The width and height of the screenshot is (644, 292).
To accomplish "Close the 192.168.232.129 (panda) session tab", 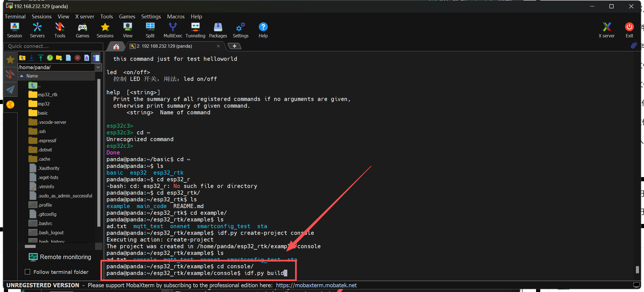I will pyautogui.click(x=218, y=46).
